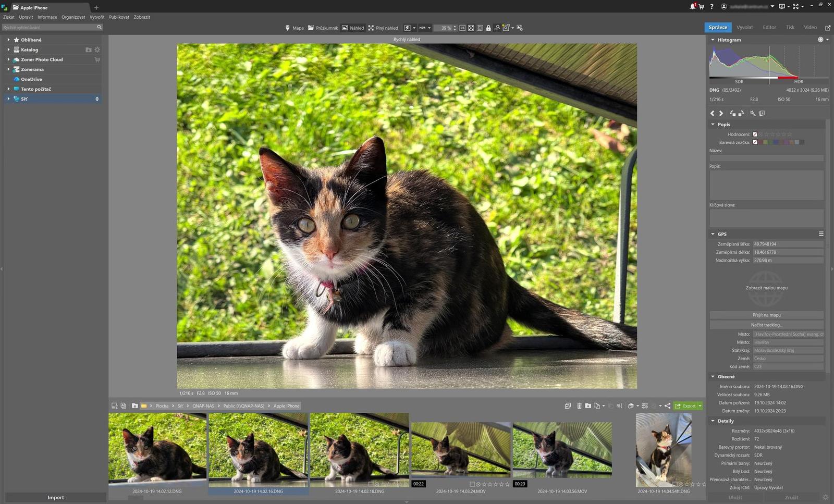
Task: Click the magic wand quick edit icon
Action: point(753,113)
